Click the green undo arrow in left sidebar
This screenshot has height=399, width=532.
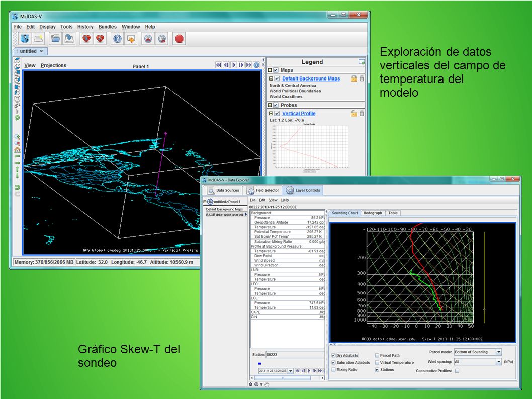[17, 187]
